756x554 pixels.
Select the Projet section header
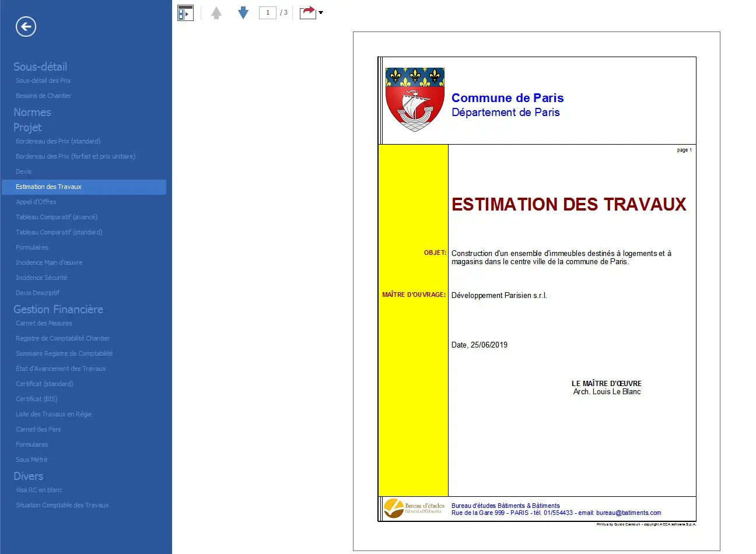click(27, 127)
